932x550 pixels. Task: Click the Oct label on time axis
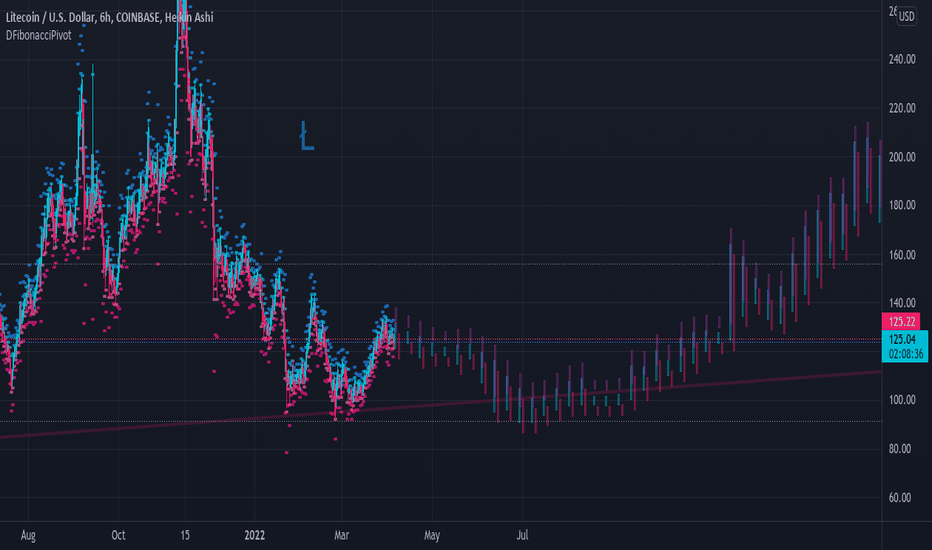point(118,535)
